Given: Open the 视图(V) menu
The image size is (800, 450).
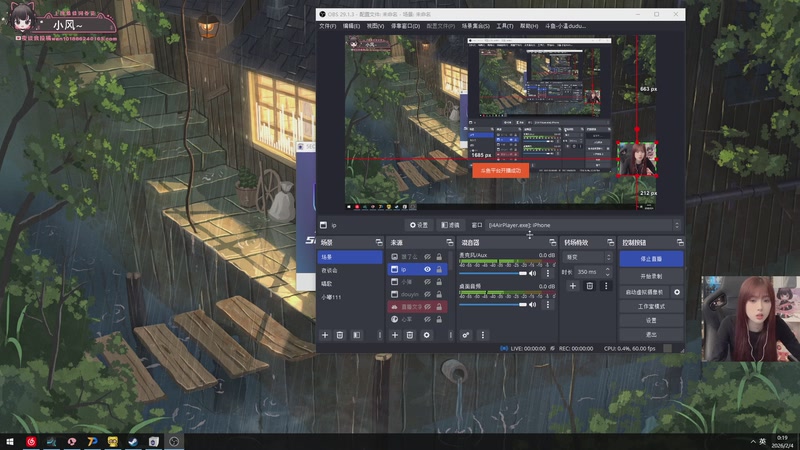Looking at the screenshot, I should [x=376, y=26].
